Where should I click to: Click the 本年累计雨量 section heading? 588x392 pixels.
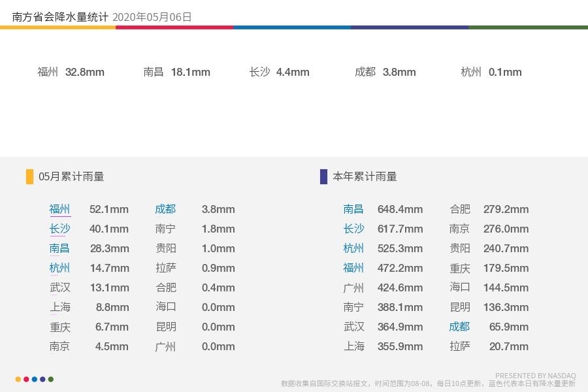365,176
